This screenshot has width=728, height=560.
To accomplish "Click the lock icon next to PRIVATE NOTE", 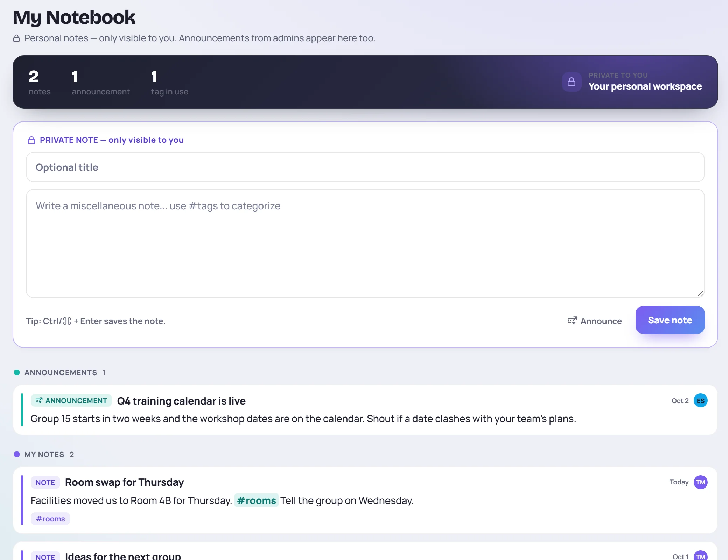I will (31, 140).
